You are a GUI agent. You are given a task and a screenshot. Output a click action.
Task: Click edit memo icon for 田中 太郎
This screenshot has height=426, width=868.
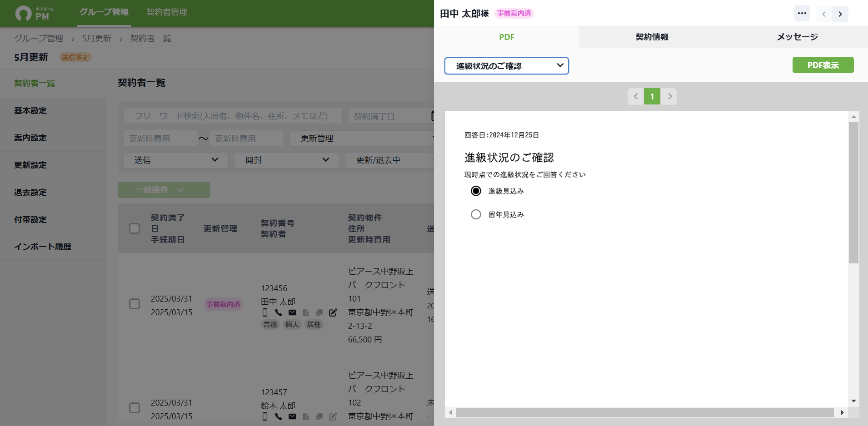[x=333, y=312]
